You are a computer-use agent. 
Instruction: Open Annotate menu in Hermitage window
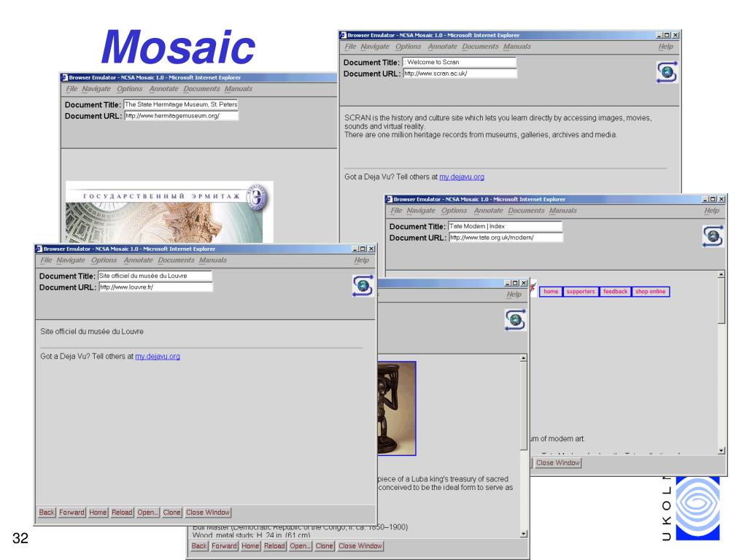point(164,88)
